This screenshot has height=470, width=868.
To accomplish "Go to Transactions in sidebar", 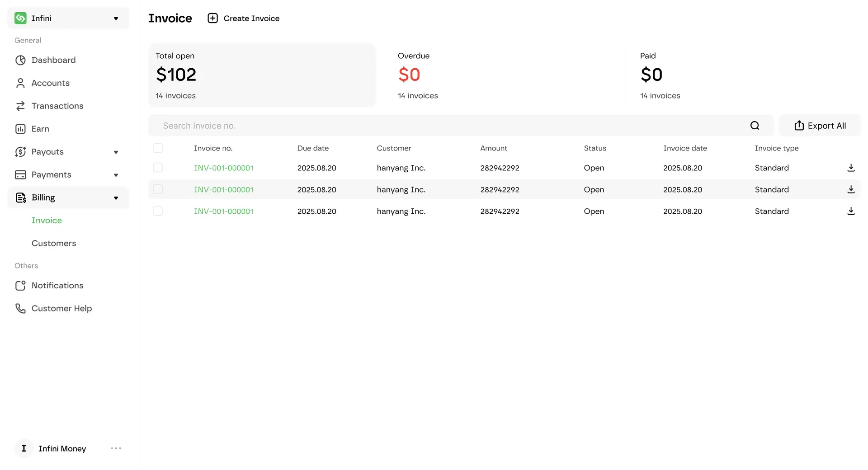I will point(57,106).
